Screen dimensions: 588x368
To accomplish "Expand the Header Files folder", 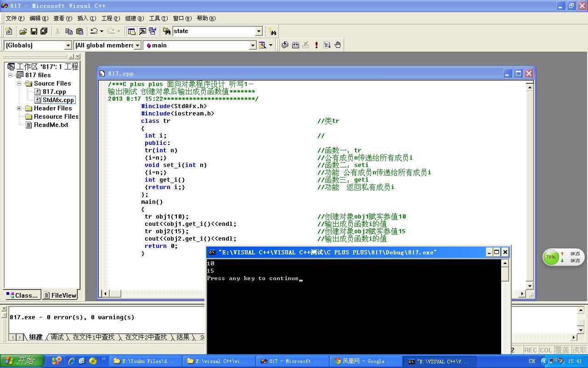I will [19, 109].
